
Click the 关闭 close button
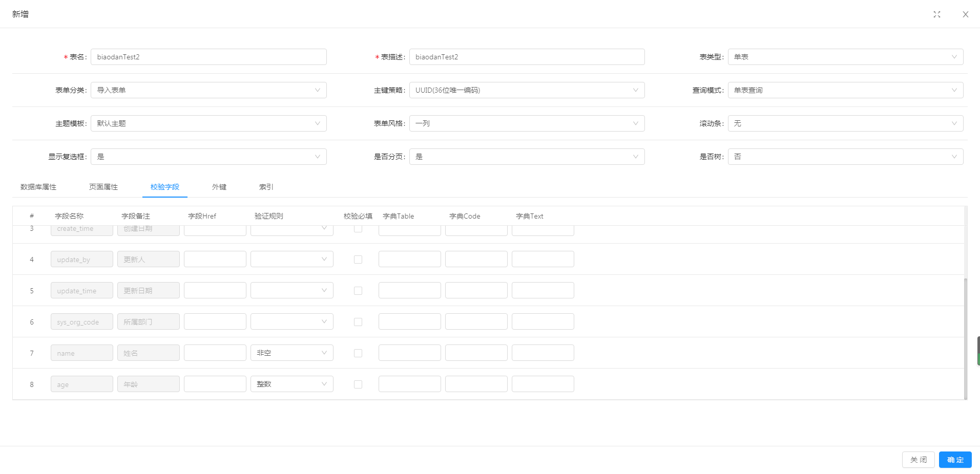(x=918, y=460)
